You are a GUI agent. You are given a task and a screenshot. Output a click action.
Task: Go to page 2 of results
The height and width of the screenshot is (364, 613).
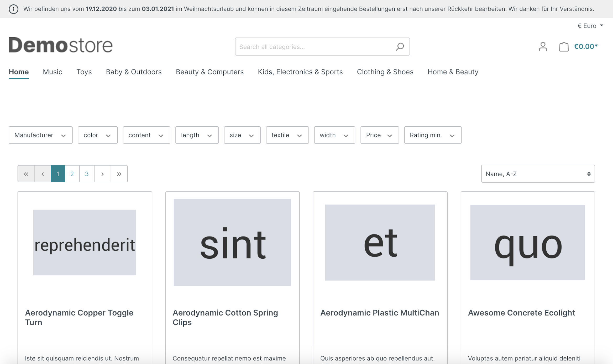click(72, 174)
